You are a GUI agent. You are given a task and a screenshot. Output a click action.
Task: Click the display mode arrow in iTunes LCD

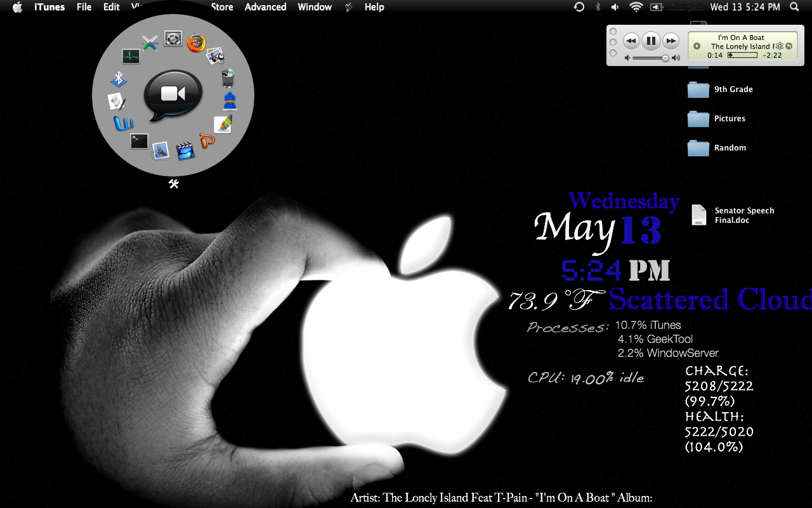pyautogui.click(x=697, y=46)
